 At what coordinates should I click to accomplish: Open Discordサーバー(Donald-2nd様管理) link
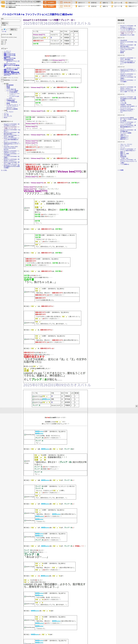(12, 109)
